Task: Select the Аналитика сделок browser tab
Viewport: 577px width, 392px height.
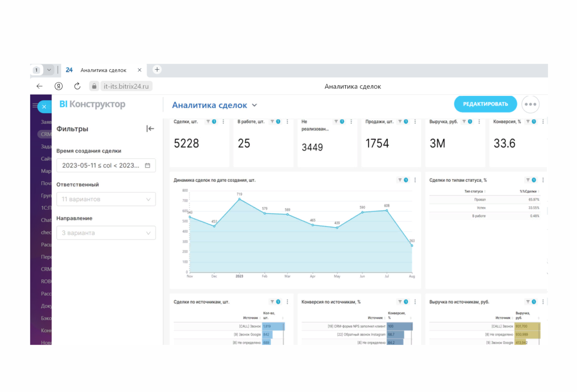Action: (103, 70)
